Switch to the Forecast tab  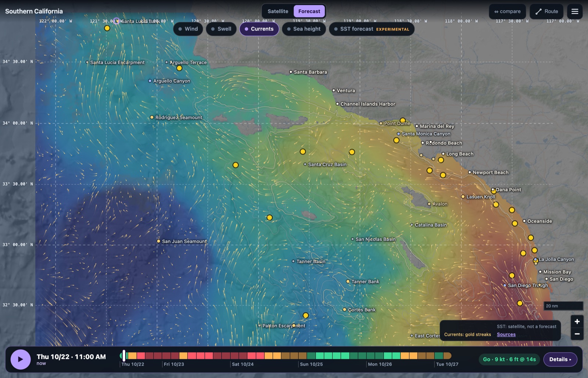[x=309, y=11]
